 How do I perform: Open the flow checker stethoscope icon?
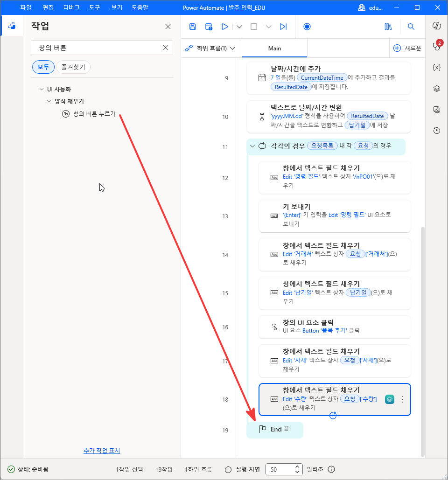[x=437, y=46]
